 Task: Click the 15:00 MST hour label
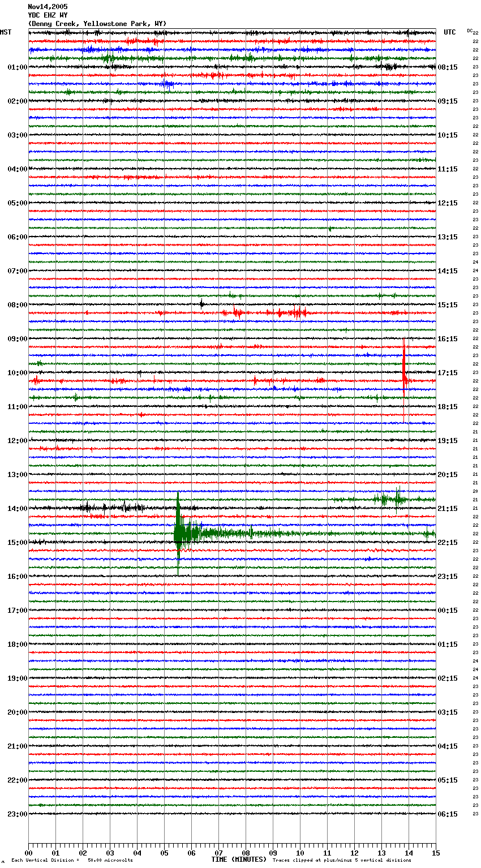18,543
